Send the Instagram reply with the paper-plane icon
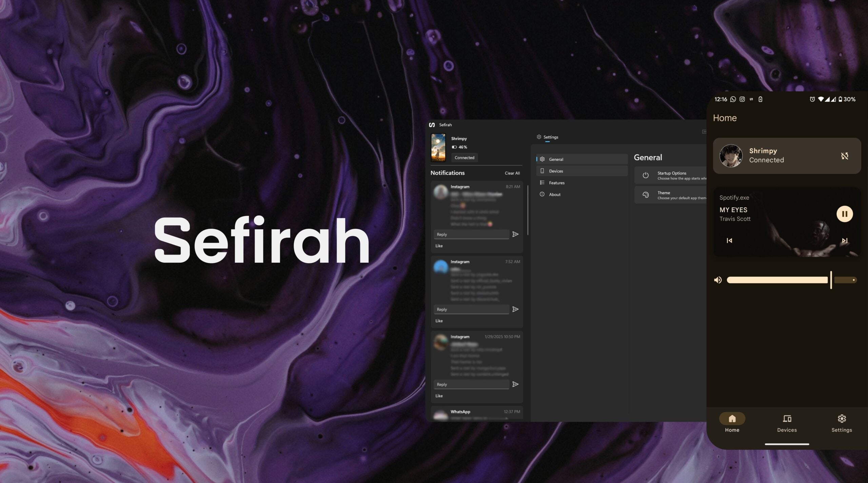Screen dimensions: 868x483 [516, 234]
